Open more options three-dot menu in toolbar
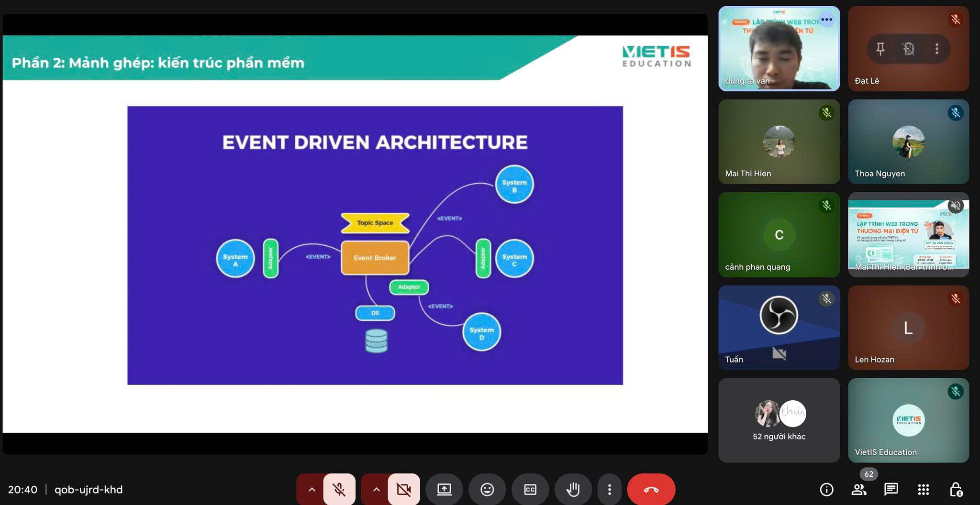980x505 pixels. (x=609, y=489)
